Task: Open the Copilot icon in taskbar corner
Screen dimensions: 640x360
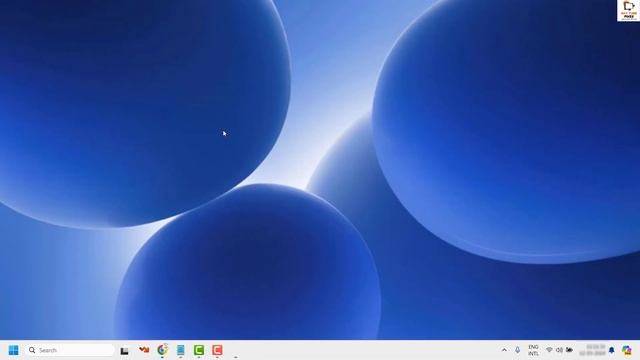Action: coord(627,350)
